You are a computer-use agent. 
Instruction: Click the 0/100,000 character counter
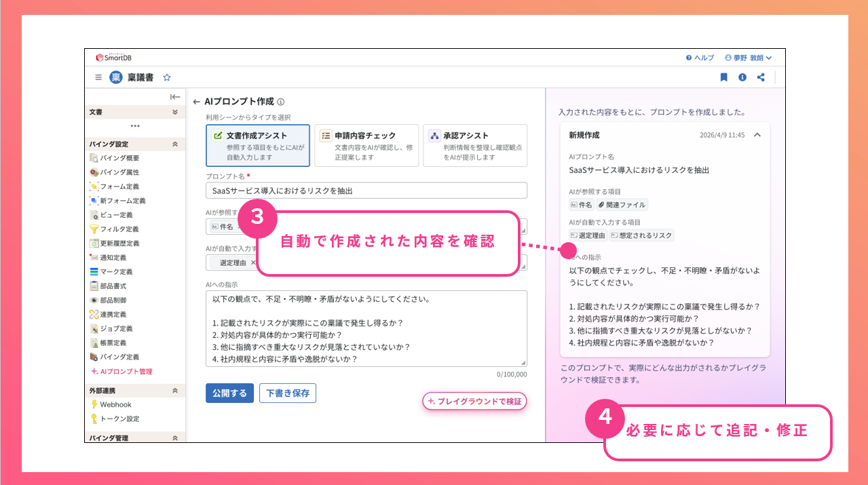[x=512, y=374]
